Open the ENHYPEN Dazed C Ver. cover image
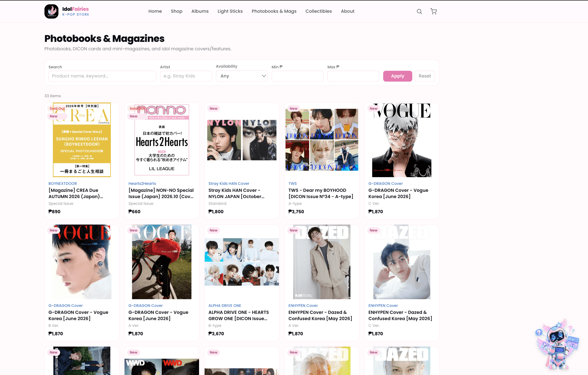 coord(401,262)
